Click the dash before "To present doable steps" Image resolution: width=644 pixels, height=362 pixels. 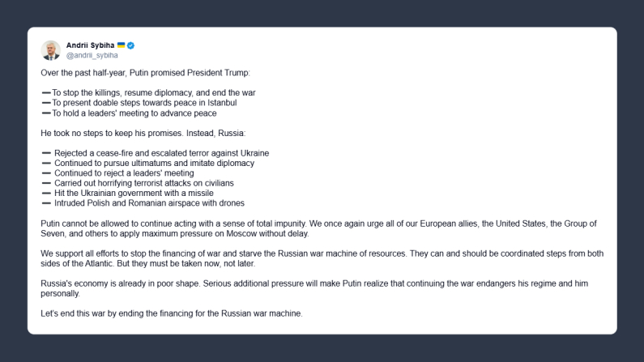45,104
